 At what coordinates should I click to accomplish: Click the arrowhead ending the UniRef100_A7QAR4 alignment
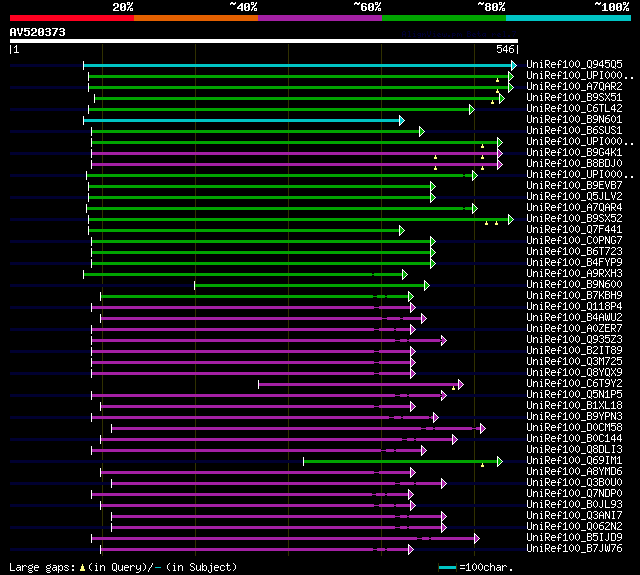474,209
